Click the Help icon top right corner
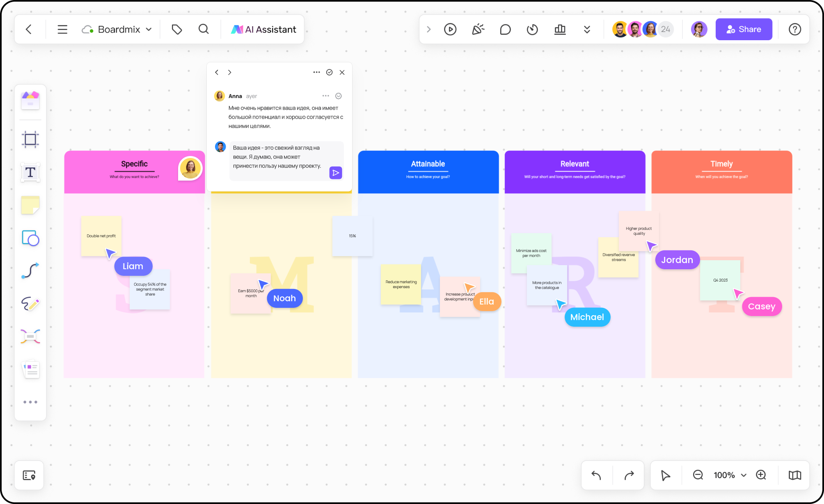This screenshot has height=504, width=824. click(x=794, y=29)
